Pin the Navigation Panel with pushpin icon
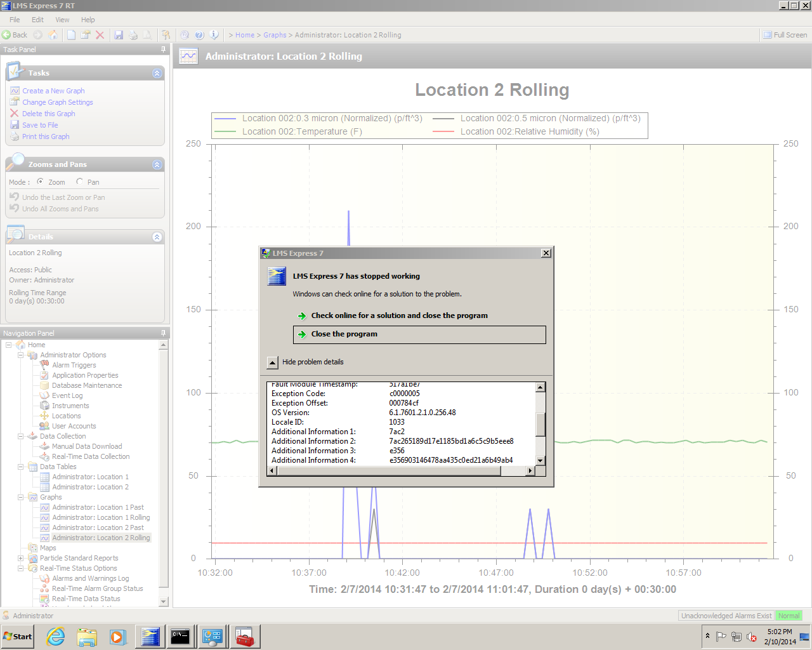Image resolution: width=812 pixels, height=650 pixels. (163, 333)
